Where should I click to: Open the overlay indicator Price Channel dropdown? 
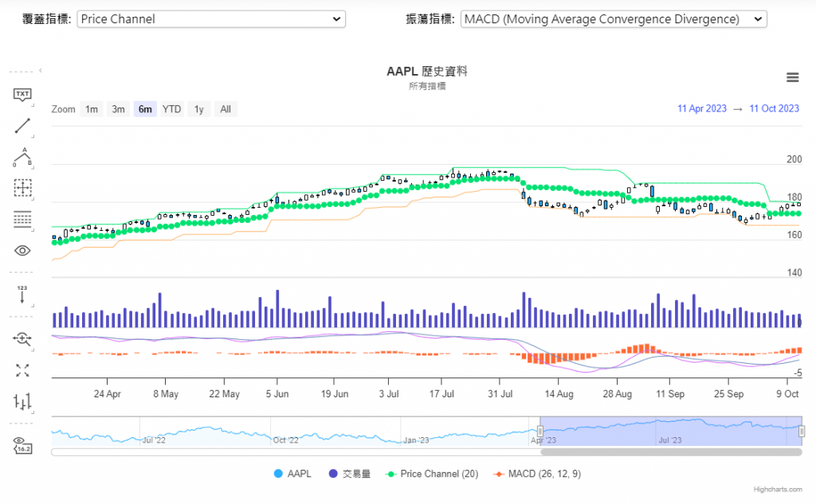coord(211,19)
